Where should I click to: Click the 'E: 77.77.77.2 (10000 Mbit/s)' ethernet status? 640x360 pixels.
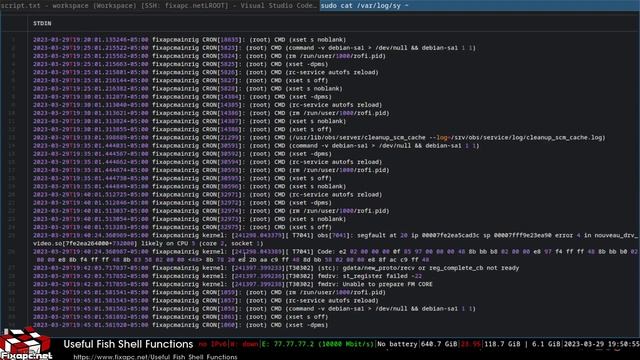pyautogui.click(x=317, y=344)
